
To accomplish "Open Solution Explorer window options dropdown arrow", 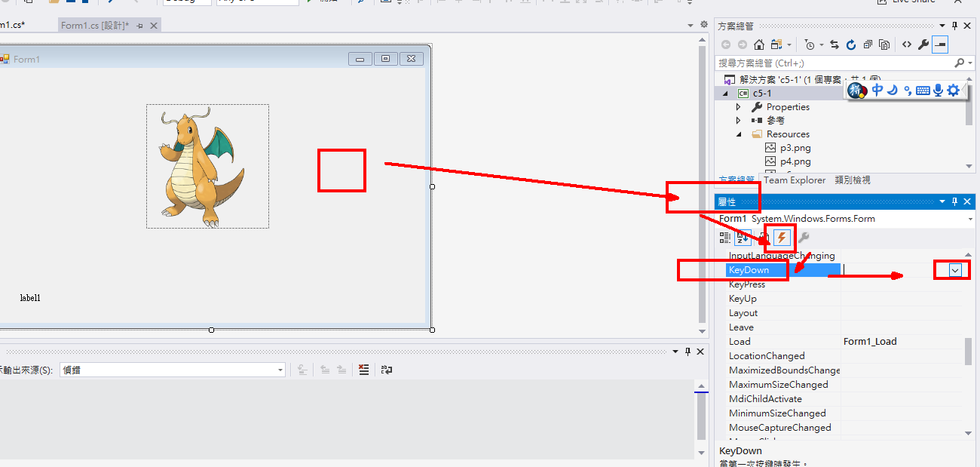I will [x=942, y=25].
